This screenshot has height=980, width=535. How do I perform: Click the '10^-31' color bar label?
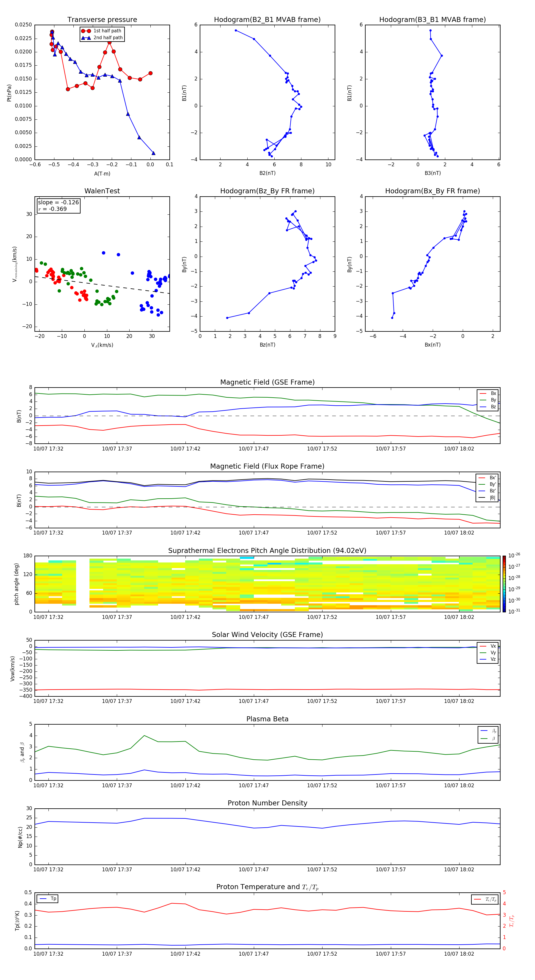tap(514, 611)
